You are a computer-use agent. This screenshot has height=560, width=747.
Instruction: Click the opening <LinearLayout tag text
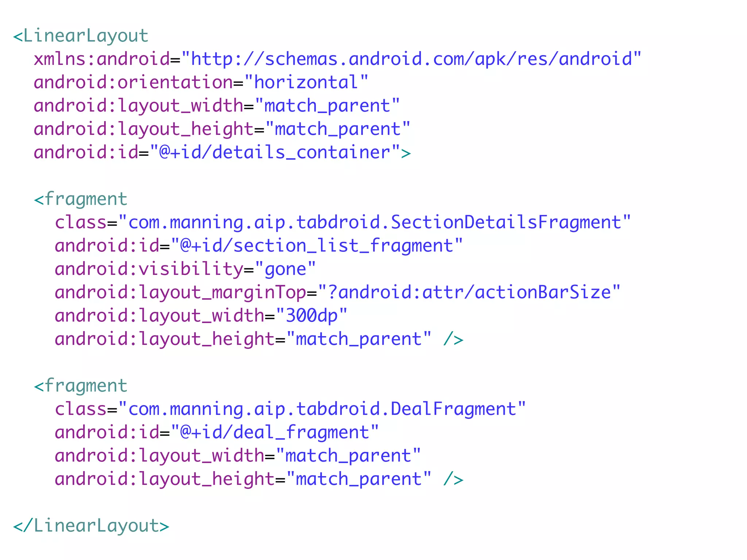click(81, 36)
